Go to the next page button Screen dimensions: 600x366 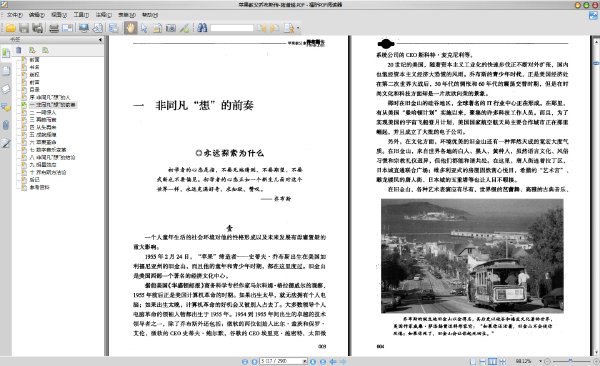click(313, 361)
